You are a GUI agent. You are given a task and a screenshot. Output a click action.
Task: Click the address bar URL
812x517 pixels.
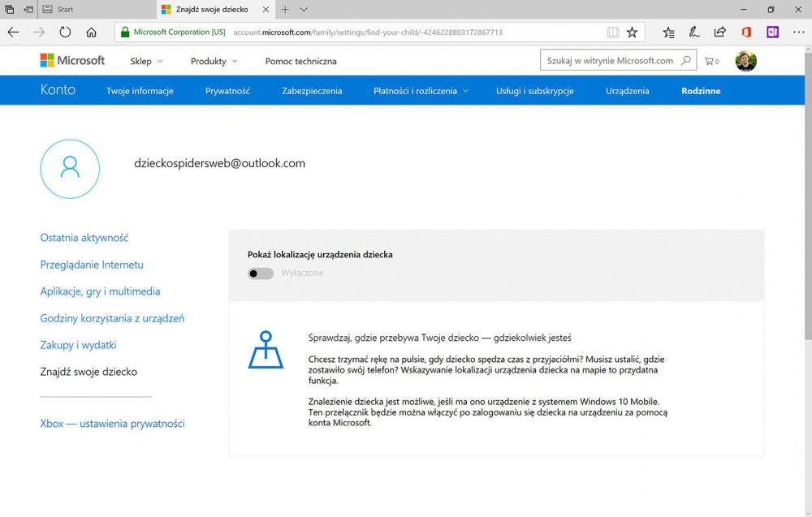(x=368, y=32)
